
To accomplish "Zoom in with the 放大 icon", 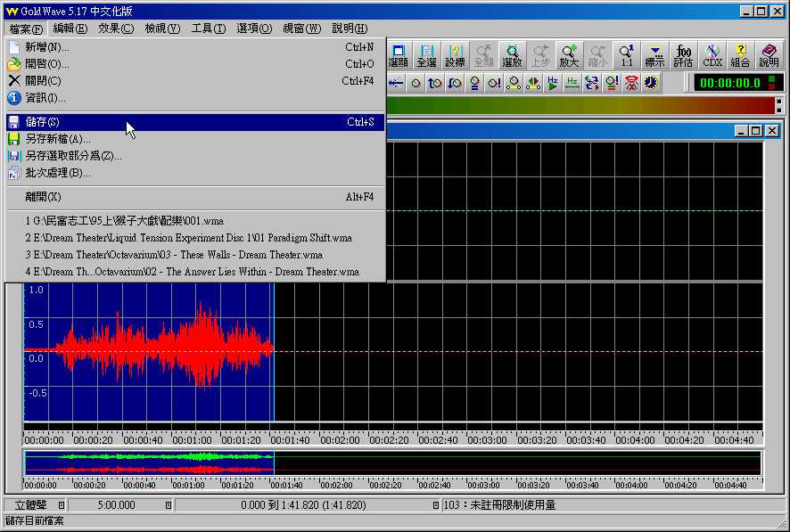I will (569, 55).
